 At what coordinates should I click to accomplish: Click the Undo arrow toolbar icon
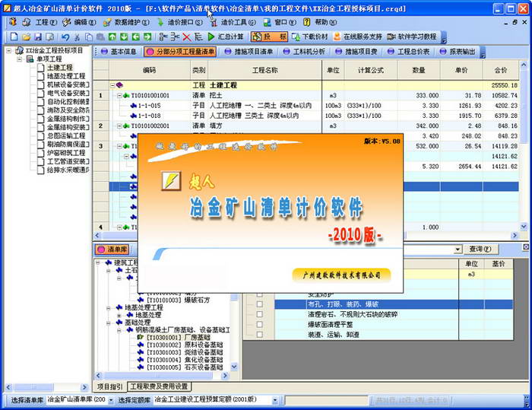click(x=65, y=37)
